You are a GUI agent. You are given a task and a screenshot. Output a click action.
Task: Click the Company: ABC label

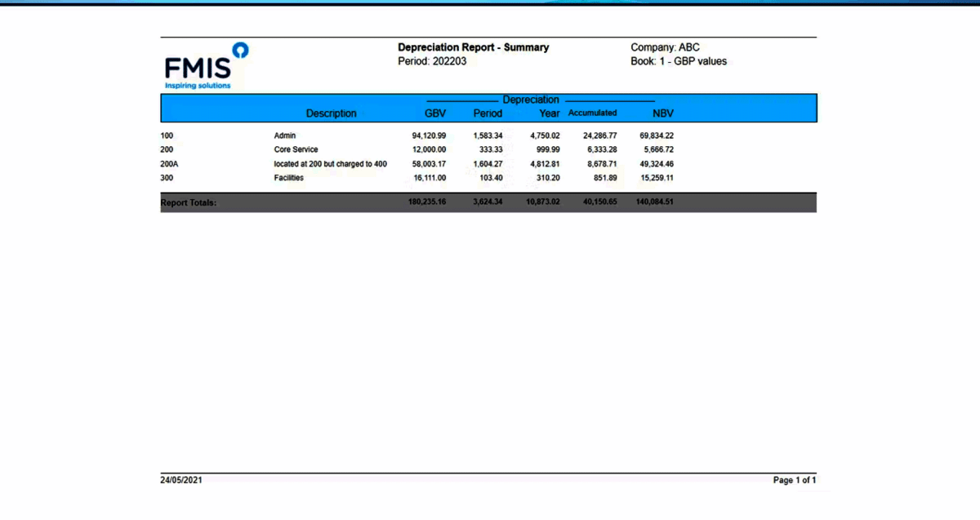[665, 47]
